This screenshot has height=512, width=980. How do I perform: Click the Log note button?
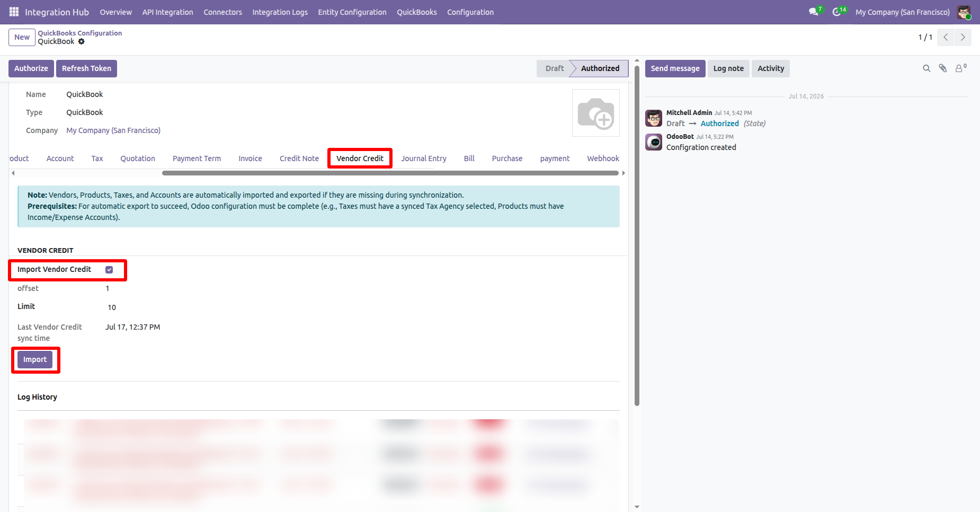[x=728, y=68]
